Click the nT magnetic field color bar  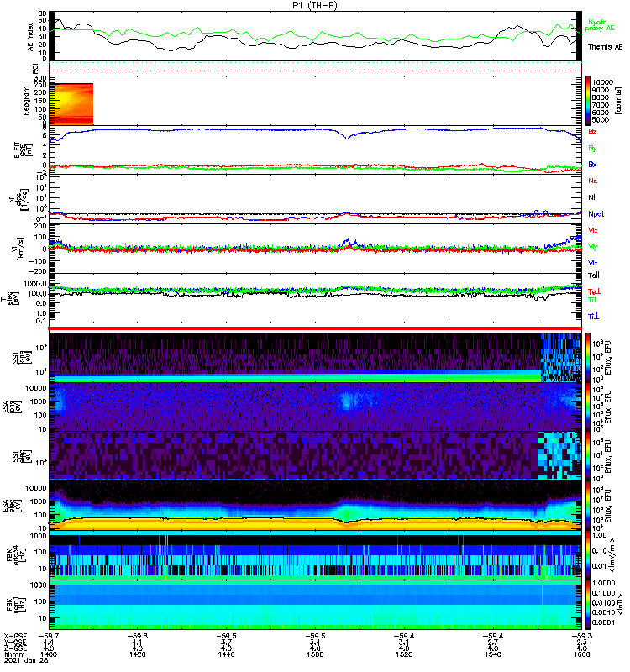point(588,605)
